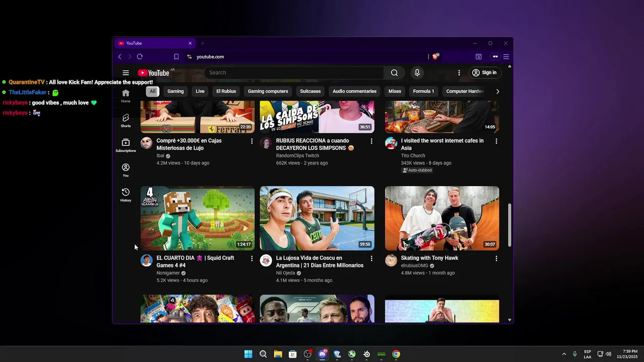
Task: Open the Nonigamer channel name link
Action: pos(168,273)
